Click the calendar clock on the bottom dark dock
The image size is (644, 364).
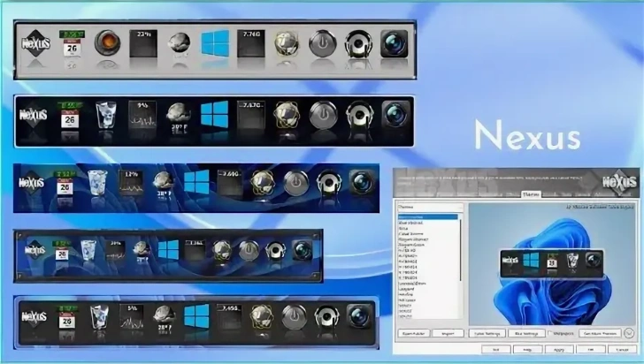point(67,316)
